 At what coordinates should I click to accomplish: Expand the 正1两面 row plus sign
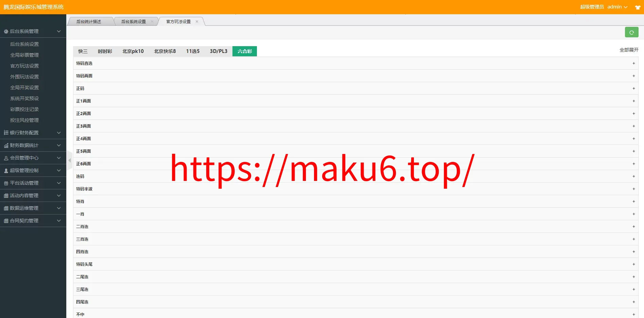point(634,101)
